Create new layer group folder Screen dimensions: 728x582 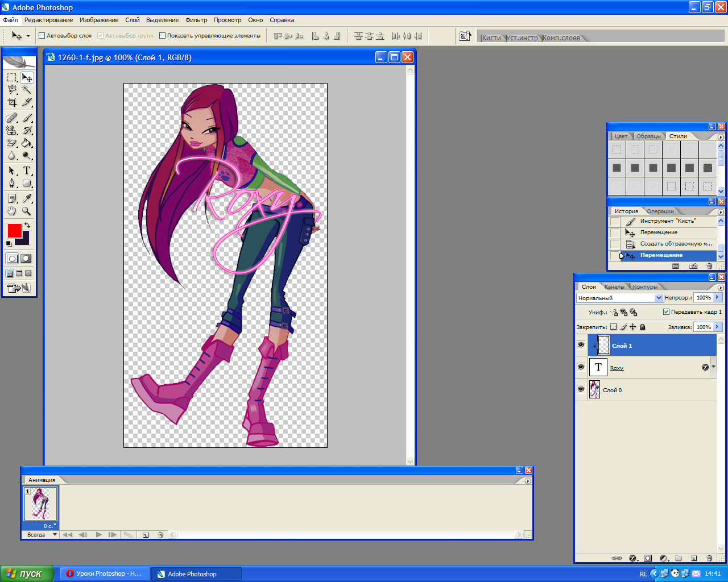(678, 558)
